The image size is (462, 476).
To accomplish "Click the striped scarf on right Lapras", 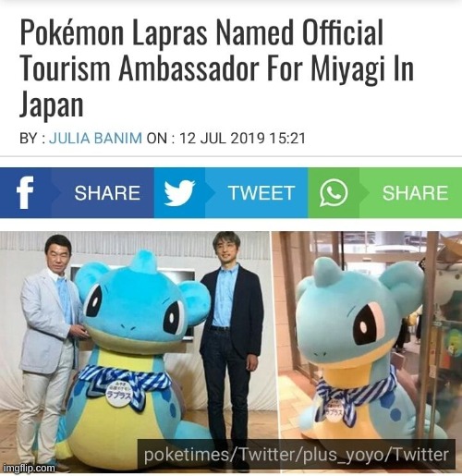I will [356, 393].
